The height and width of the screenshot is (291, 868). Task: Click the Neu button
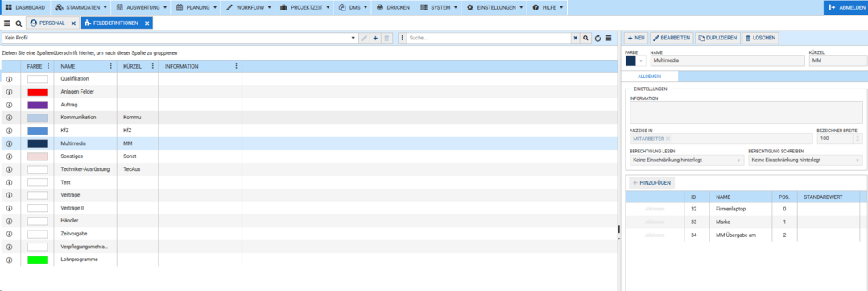click(x=636, y=38)
